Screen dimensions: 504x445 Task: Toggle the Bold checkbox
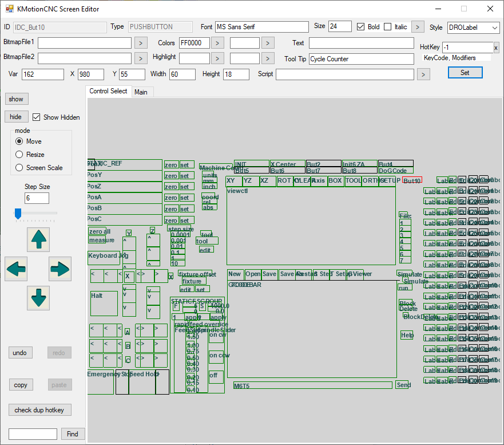pyautogui.click(x=361, y=27)
